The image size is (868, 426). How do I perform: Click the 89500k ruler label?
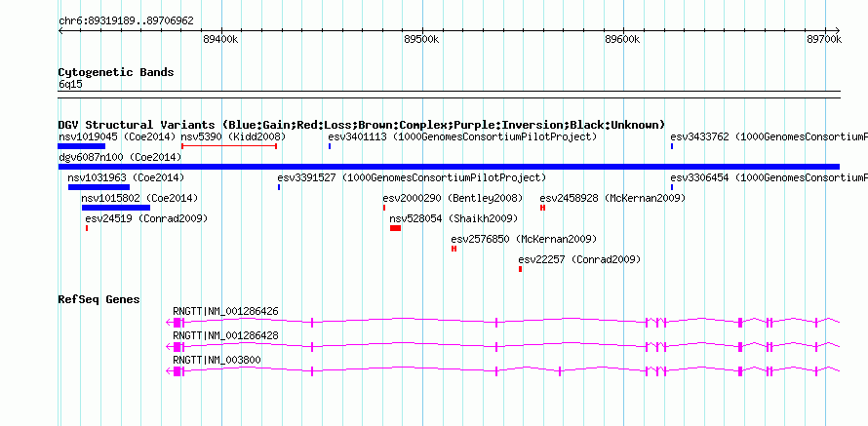pyautogui.click(x=422, y=39)
